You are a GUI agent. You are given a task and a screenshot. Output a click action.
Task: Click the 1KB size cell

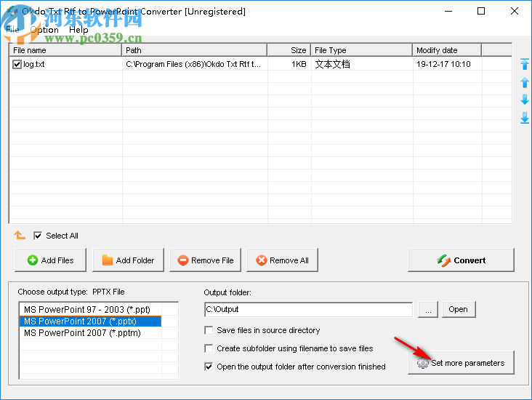[x=299, y=64]
